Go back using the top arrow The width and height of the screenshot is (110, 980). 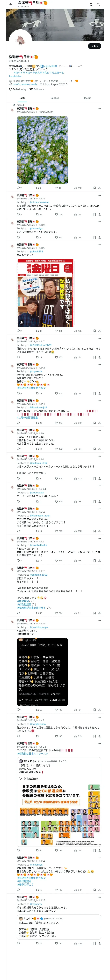click(x=11, y=4)
